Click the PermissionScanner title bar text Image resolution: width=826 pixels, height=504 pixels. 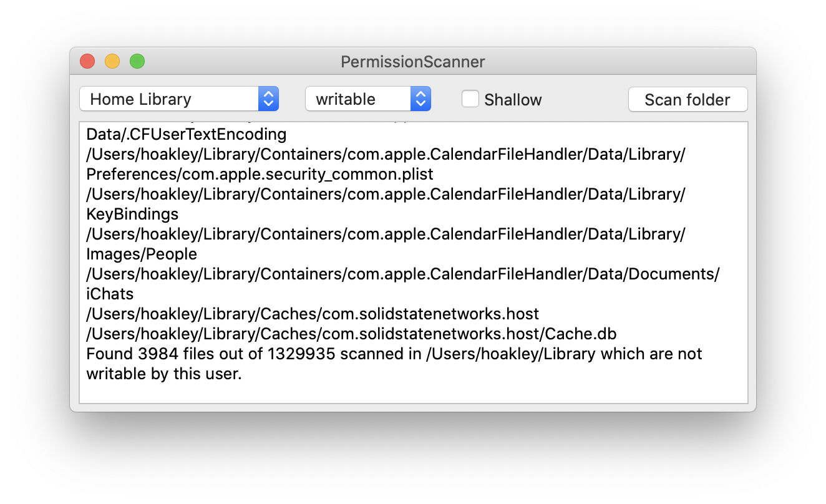(412, 62)
